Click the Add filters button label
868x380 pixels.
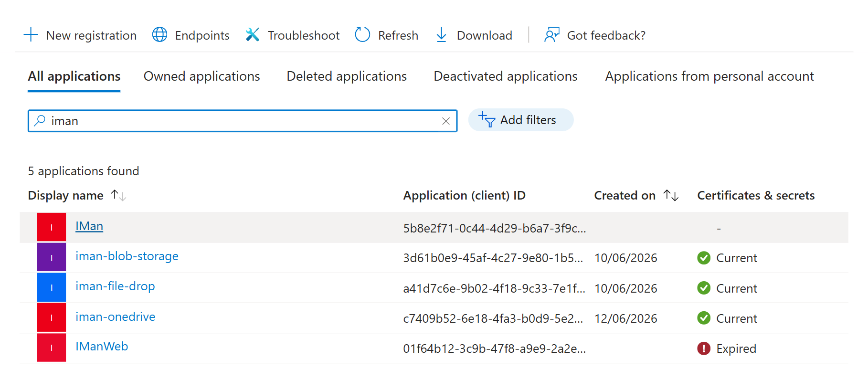click(x=528, y=120)
